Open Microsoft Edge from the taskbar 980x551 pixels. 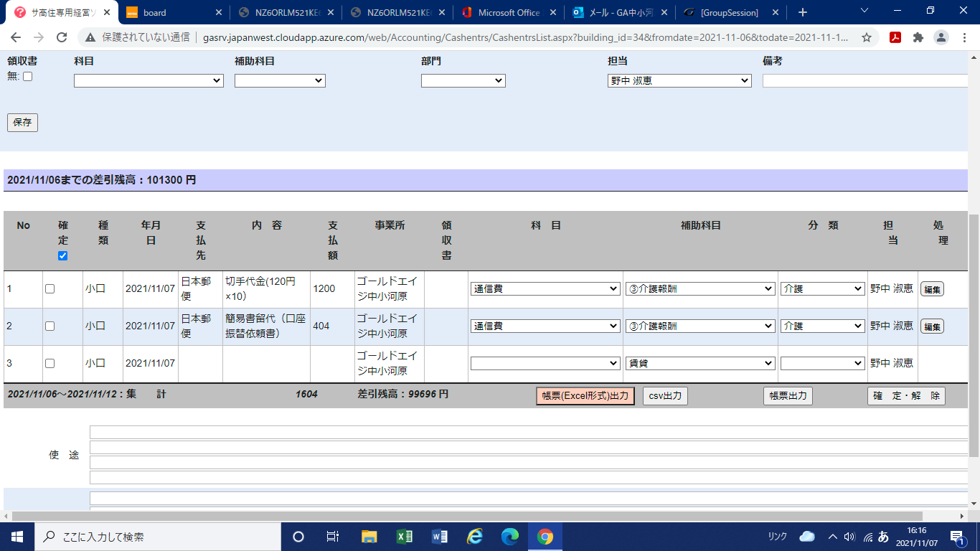[x=510, y=537]
